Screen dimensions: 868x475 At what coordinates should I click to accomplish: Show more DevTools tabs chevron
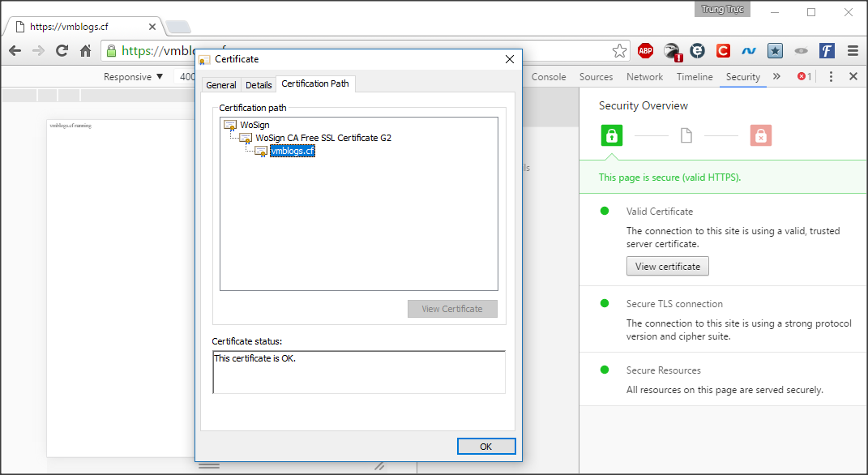(x=776, y=77)
